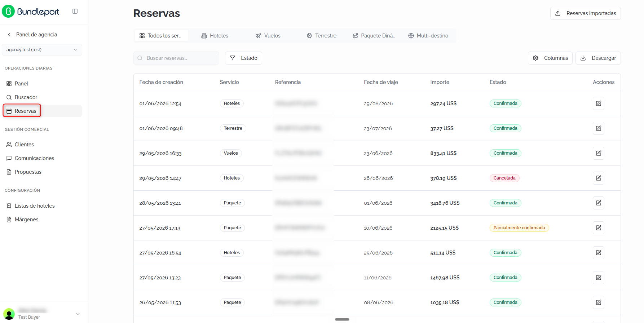Click the Terrestre service badge
The image size is (644, 323).
pos(233,128)
